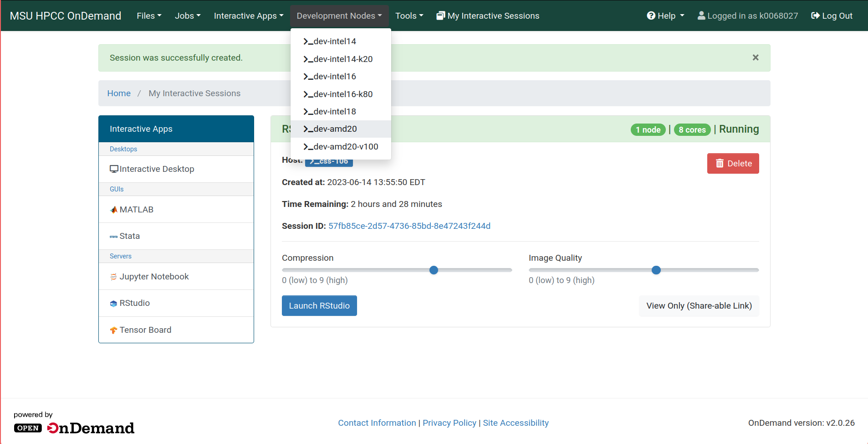This screenshot has width=868, height=444.
Task: Click the Interactive Desktop monitor icon
Action: point(114,169)
